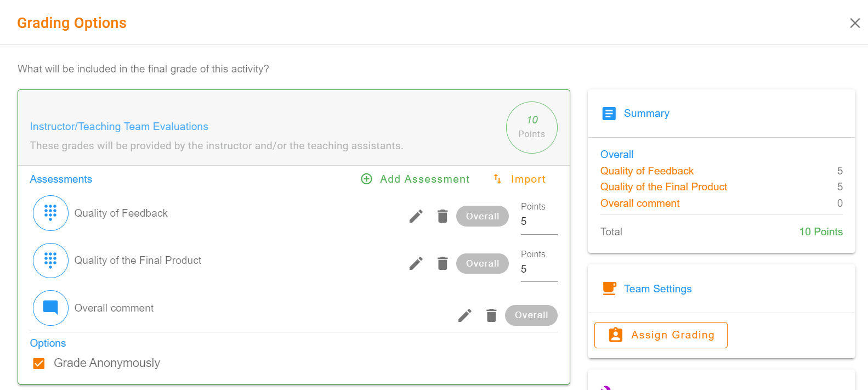Click Add Assessment

pos(425,179)
